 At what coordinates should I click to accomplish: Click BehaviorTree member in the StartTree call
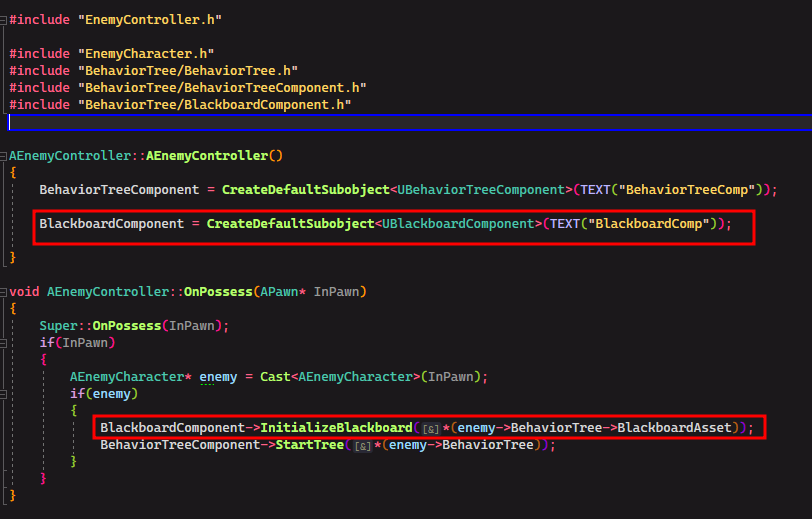488,444
